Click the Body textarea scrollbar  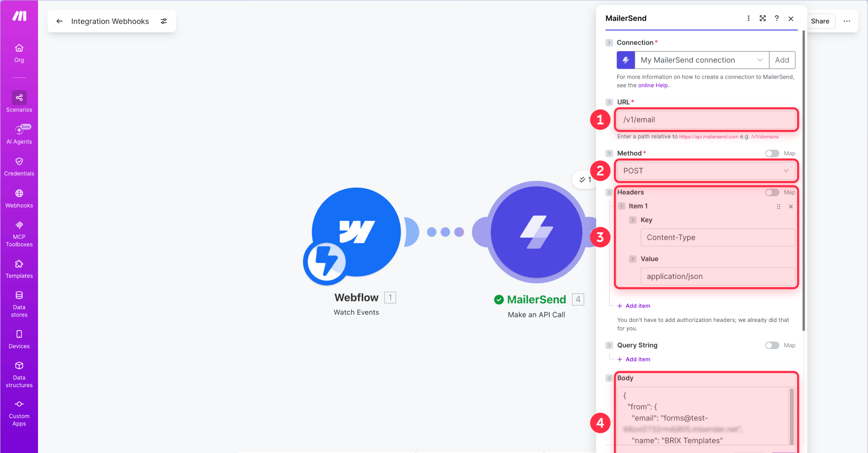792,417
